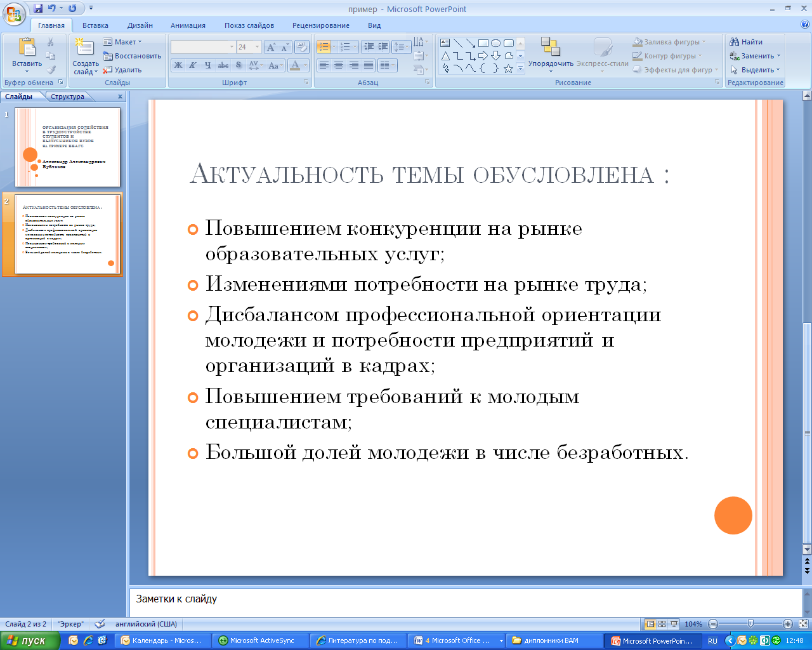Click the Cut scissors icon
Viewport: 812px width, 650px height.
51,42
